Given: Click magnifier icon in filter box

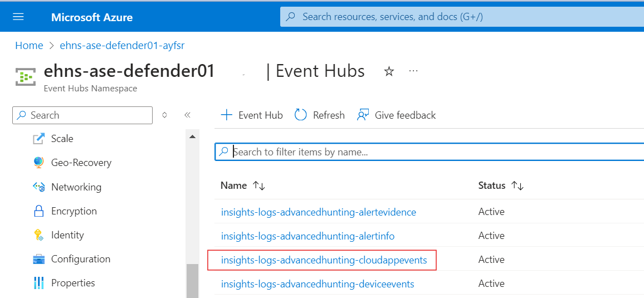Looking at the screenshot, I should (223, 152).
